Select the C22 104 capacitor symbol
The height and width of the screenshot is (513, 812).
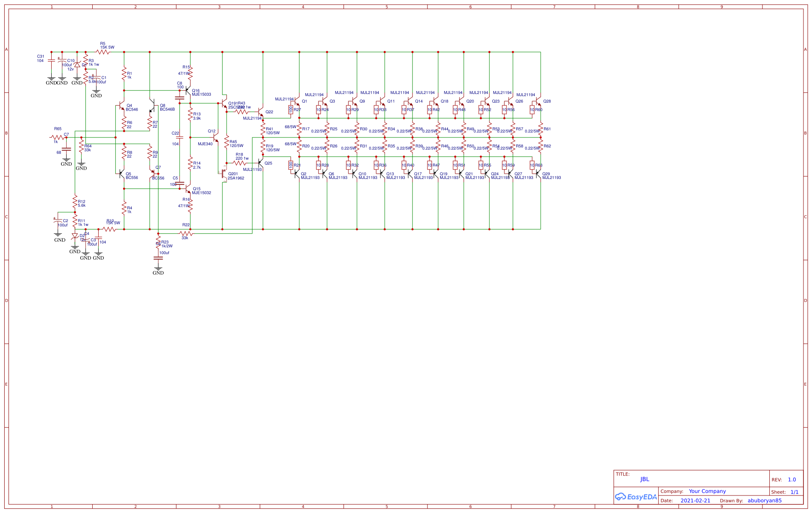179,137
